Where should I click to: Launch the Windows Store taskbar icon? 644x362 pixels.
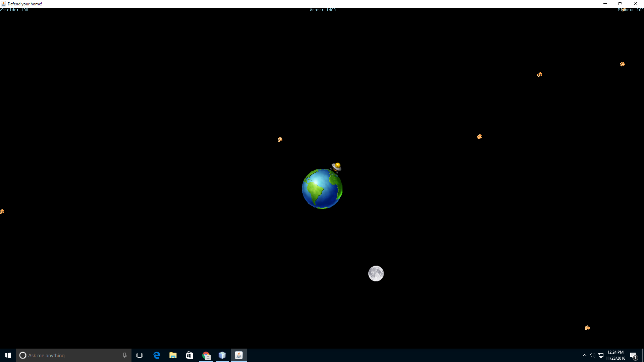189,355
